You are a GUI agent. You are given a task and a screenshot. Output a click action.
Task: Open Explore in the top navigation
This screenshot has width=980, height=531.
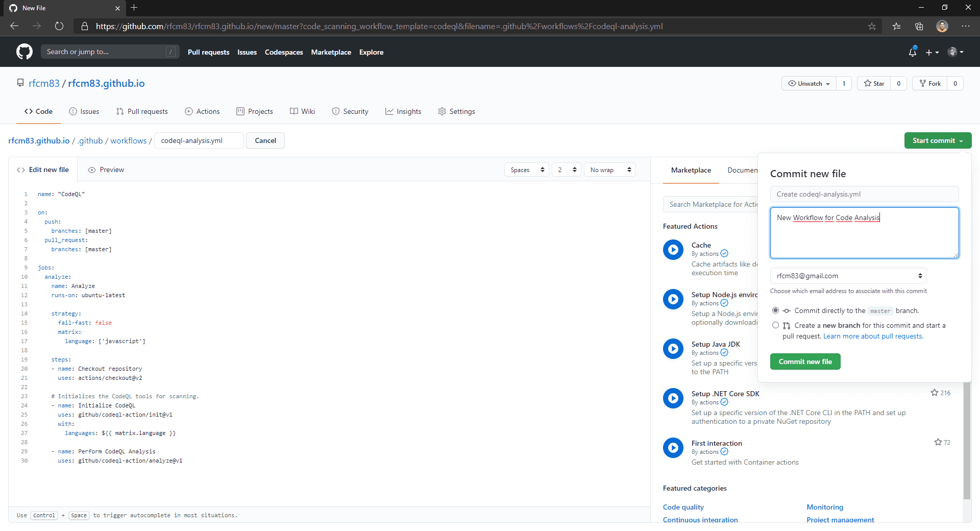click(x=371, y=52)
